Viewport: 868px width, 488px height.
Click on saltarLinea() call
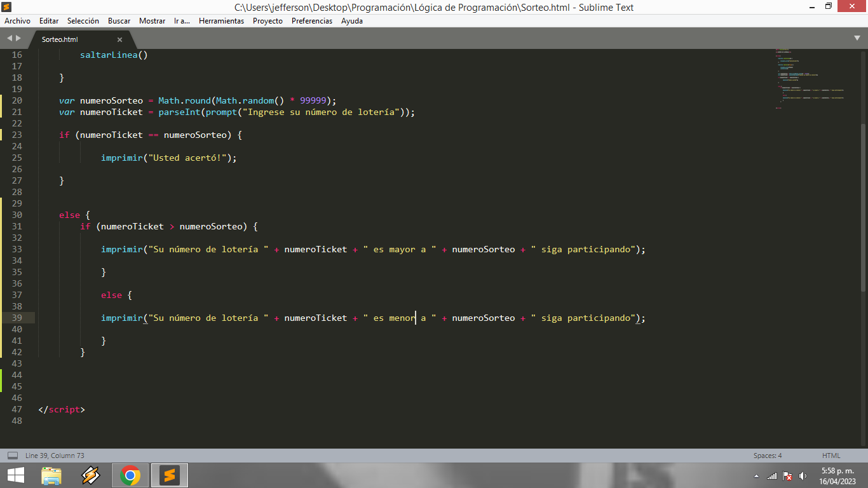coord(114,55)
